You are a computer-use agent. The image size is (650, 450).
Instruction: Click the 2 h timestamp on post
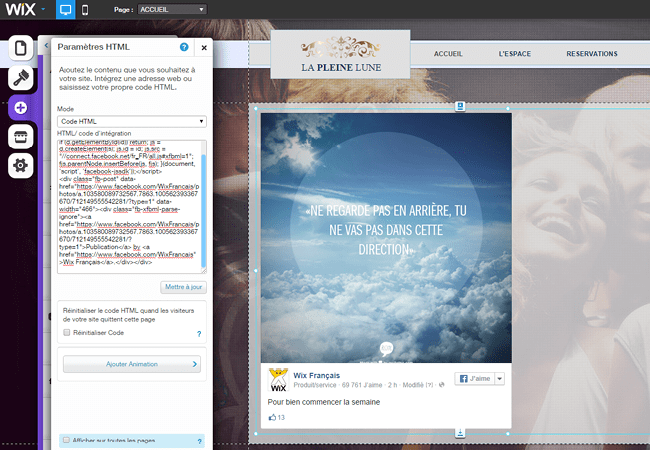coord(392,385)
